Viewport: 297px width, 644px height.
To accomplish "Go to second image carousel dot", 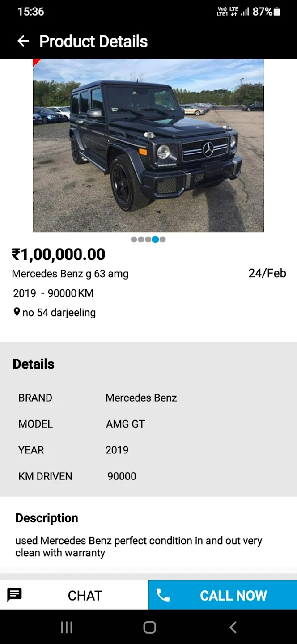I will point(141,239).
